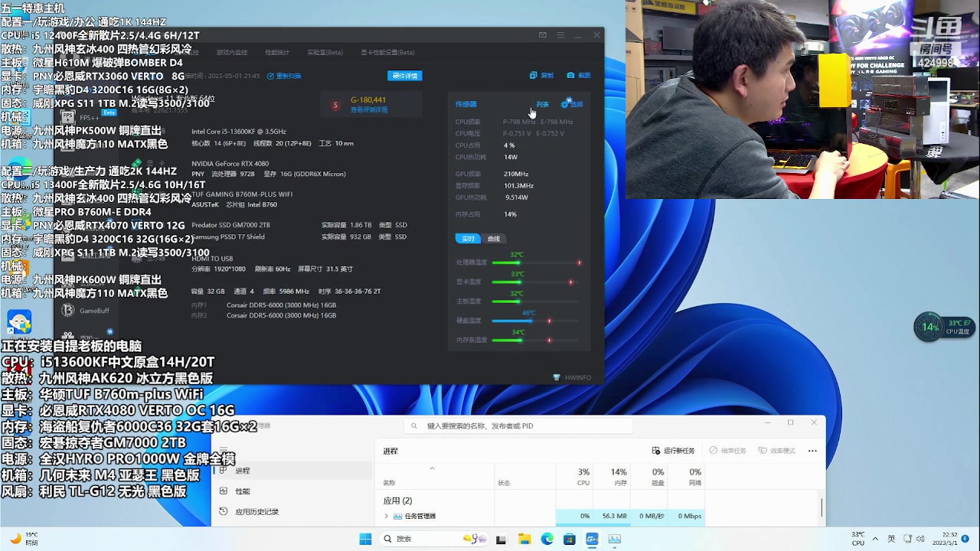
Task: Open File Explorer from the taskbar
Action: tap(524, 539)
